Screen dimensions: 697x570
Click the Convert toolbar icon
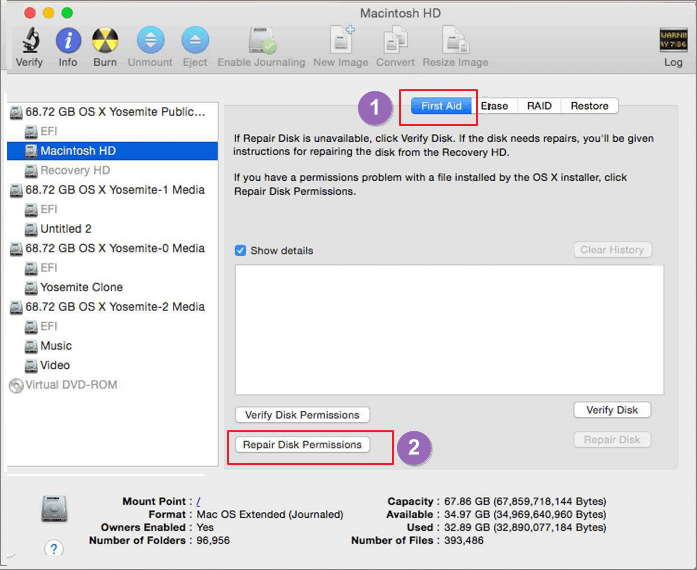click(x=395, y=41)
